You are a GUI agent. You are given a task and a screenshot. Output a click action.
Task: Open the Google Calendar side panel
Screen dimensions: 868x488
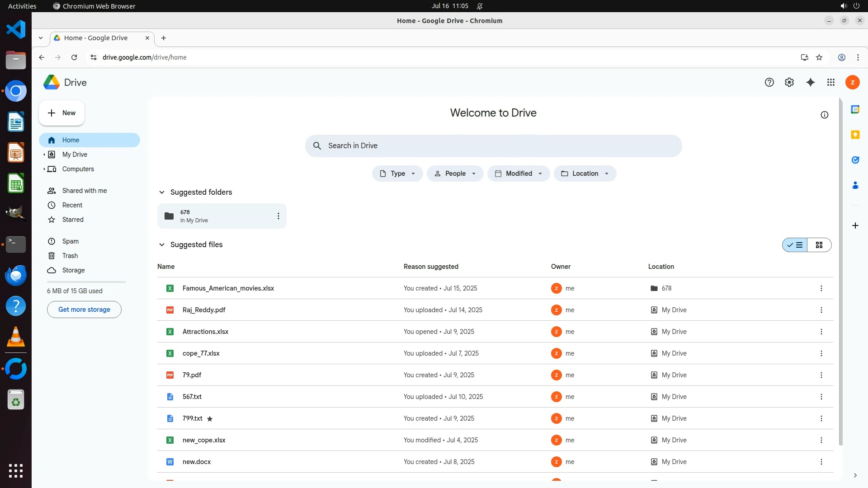point(855,109)
